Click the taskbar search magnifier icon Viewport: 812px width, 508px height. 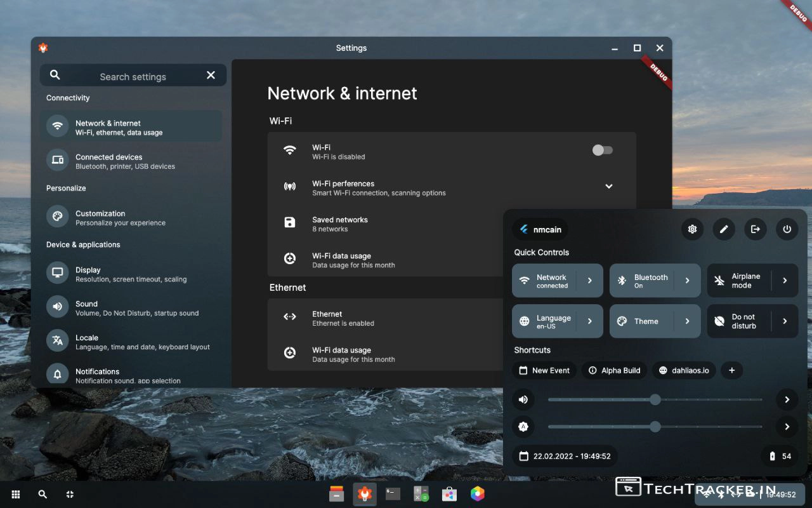click(x=43, y=494)
